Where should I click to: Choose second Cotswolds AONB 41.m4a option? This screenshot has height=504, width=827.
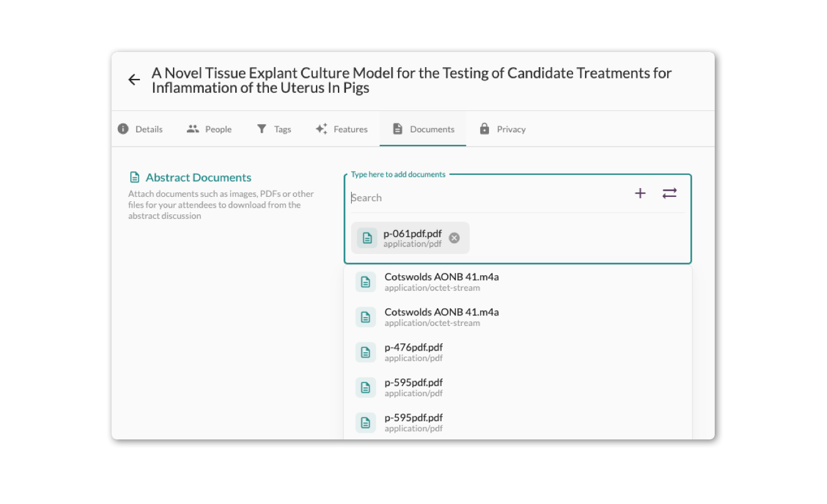(441, 317)
